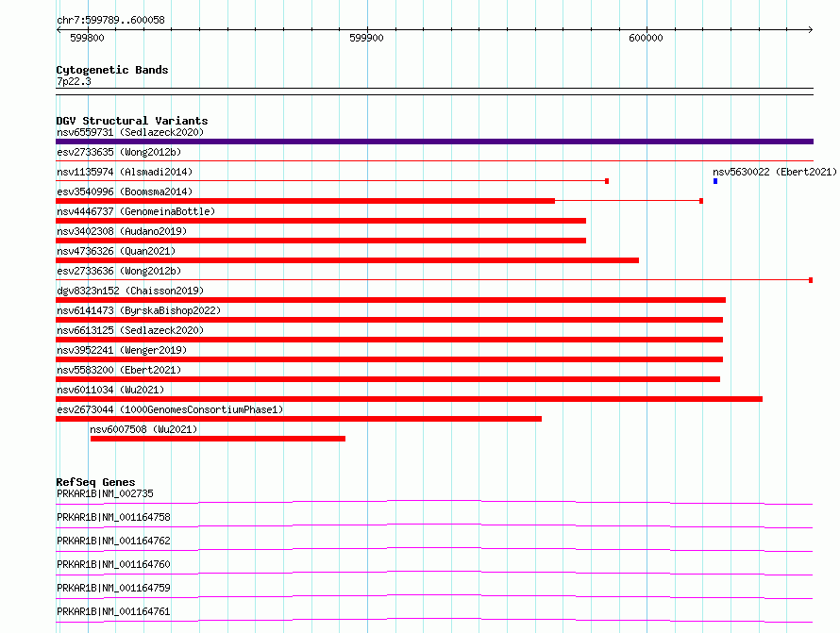The height and width of the screenshot is (633, 840).
Task: Open nsv6141473 (ByrskaBishop2022) label
Action: pyautogui.click(x=139, y=310)
